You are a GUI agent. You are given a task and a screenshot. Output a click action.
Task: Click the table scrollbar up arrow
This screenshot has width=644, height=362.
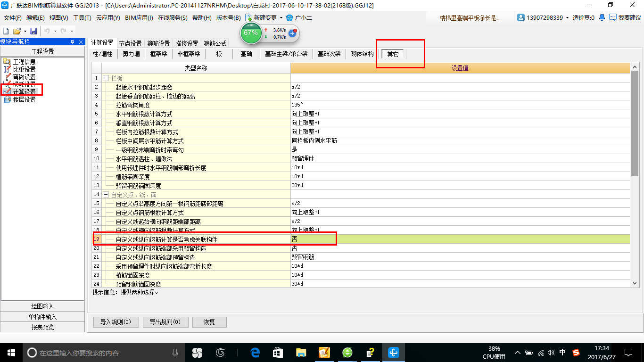pyautogui.click(x=634, y=67)
